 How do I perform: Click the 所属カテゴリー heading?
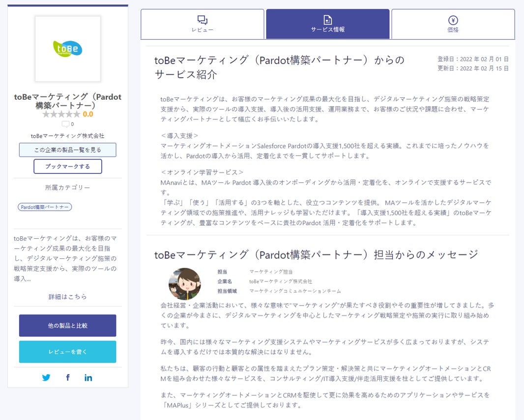(x=67, y=188)
